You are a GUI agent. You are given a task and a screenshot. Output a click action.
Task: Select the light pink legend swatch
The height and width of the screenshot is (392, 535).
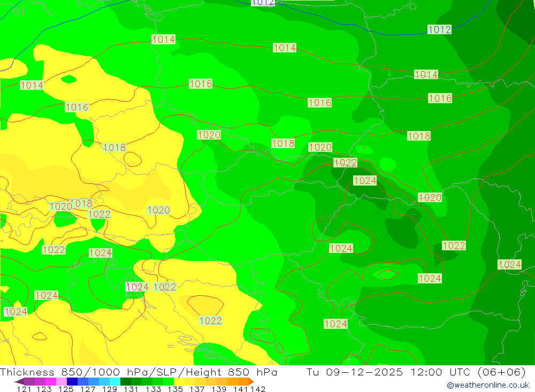coord(62,381)
